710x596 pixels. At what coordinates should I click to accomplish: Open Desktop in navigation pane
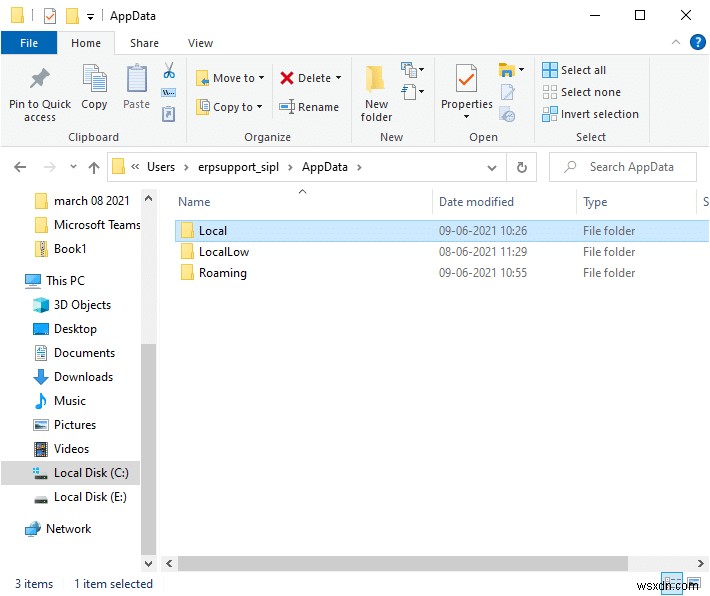click(65, 329)
